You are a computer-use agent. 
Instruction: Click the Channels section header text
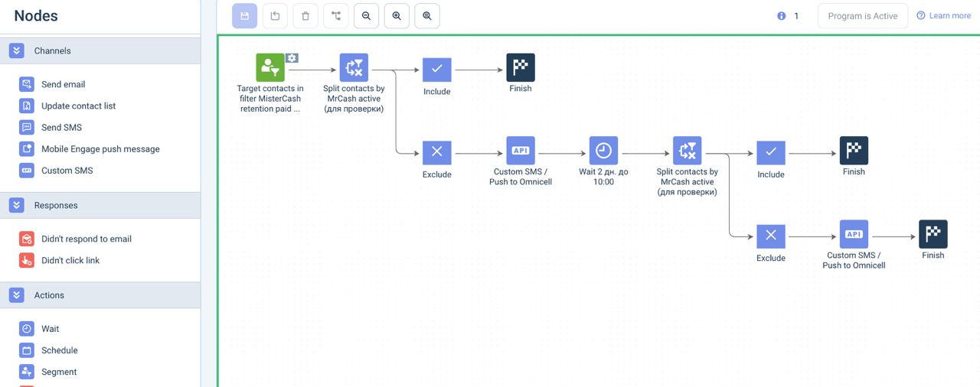coord(52,50)
